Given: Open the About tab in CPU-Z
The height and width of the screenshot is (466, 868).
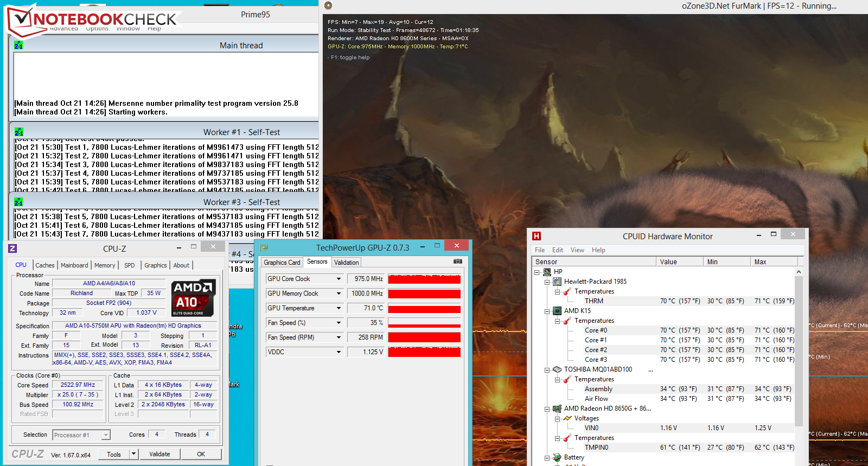Looking at the screenshot, I should [x=181, y=265].
